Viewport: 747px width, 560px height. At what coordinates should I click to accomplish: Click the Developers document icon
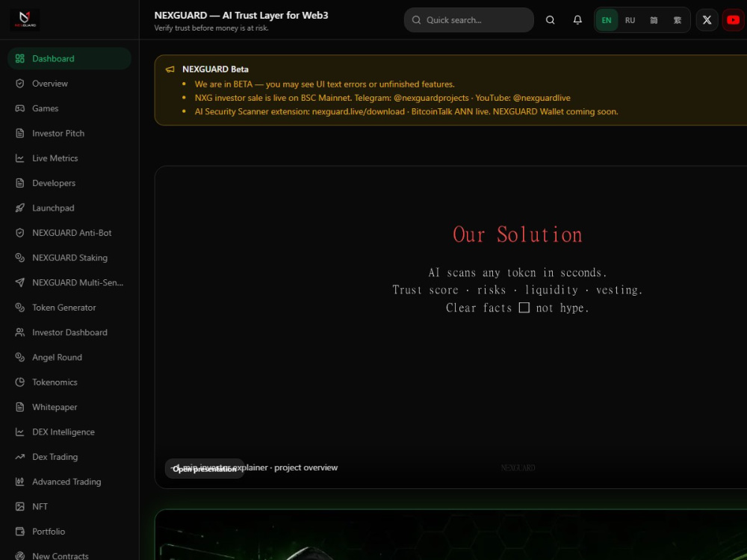19,183
